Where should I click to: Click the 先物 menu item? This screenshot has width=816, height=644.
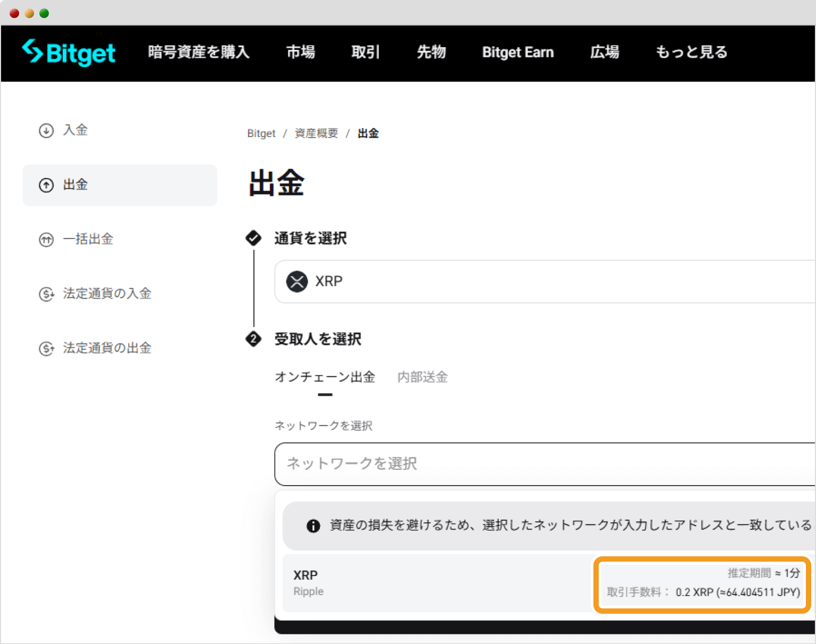tap(431, 52)
